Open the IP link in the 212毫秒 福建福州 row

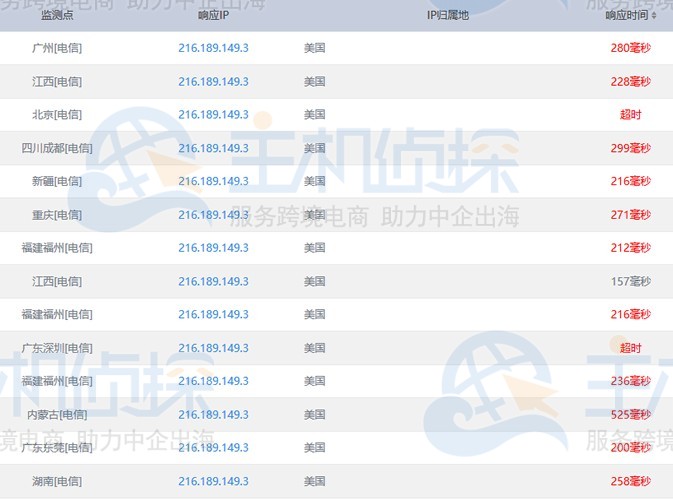(213, 248)
